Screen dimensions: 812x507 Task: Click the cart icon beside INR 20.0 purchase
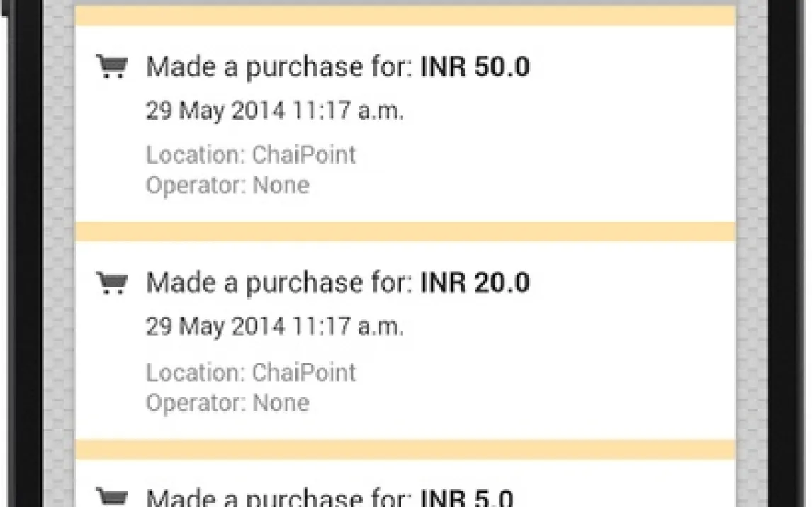coord(112,283)
